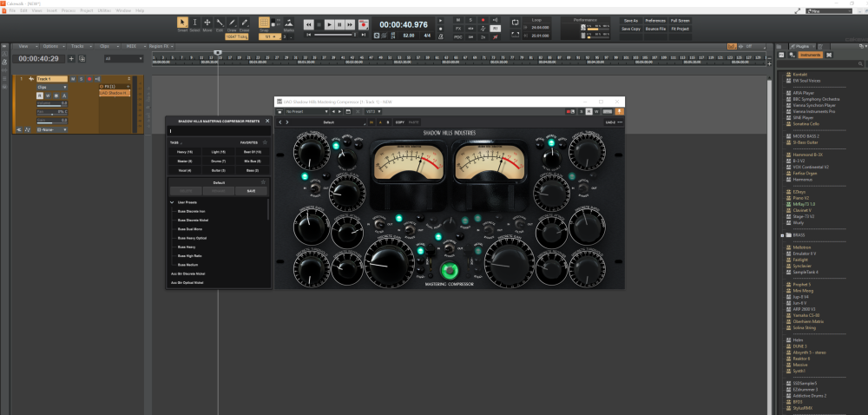Switch to Instruments tab in browser
Image resolution: width=868 pixels, height=415 pixels.
click(809, 55)
